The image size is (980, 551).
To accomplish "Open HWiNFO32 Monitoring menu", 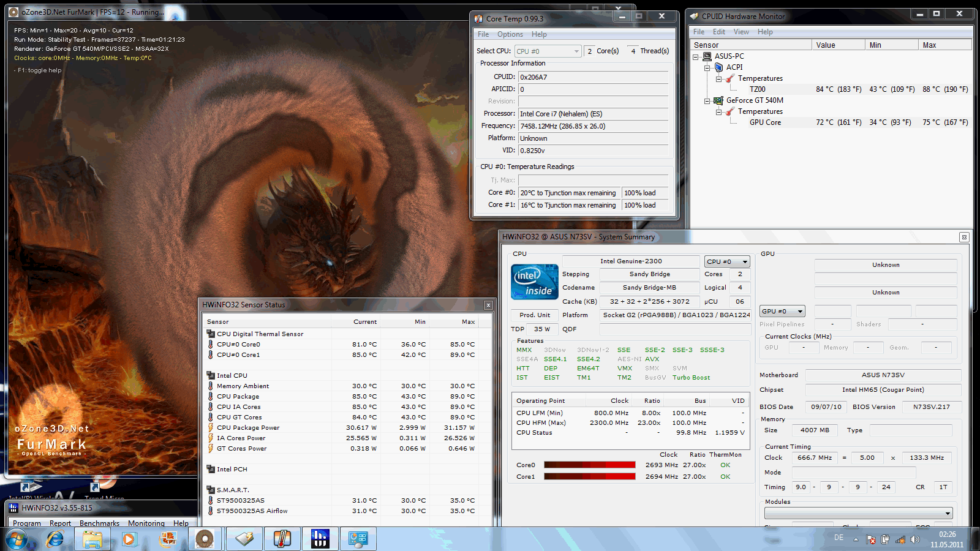I will [x=146, y=523].
